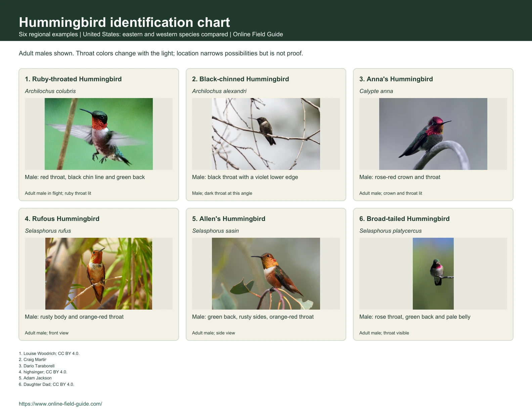Click the 'Adult males shown' intro sentence
Image resolution: width=532 pixels, height=411 pixels.
[161, 53]
